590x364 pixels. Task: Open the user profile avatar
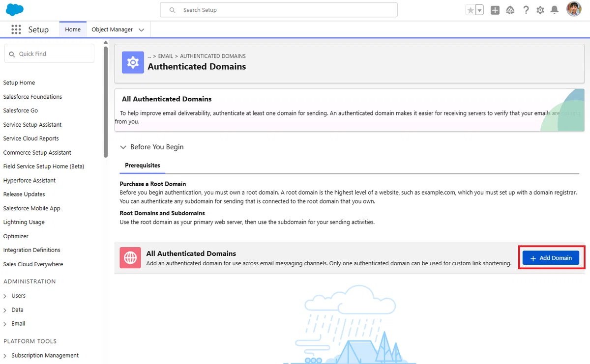tap(574, 9)
